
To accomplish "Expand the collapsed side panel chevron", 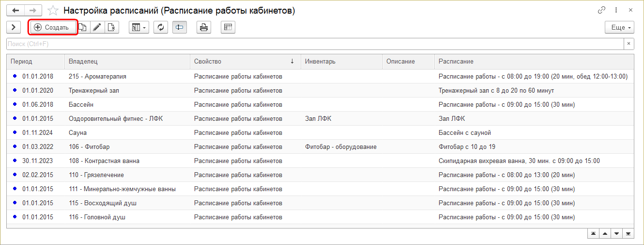I will point(13,28).
